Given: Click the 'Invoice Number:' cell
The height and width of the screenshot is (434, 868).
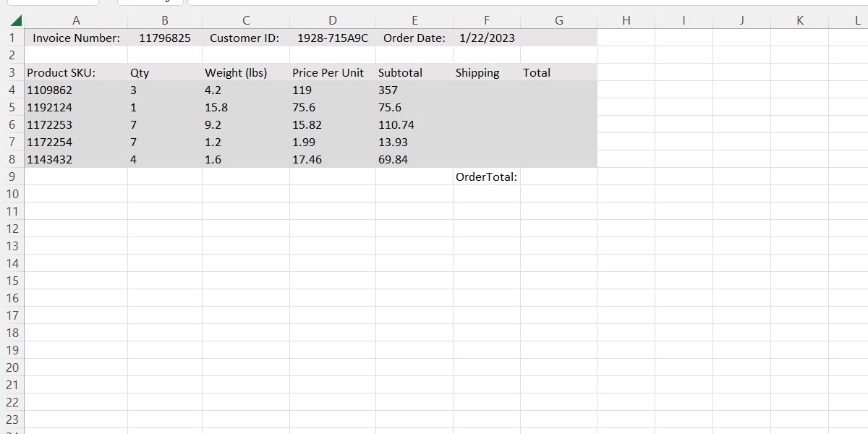Looking at the screenshot, I should tap(76, 38).
